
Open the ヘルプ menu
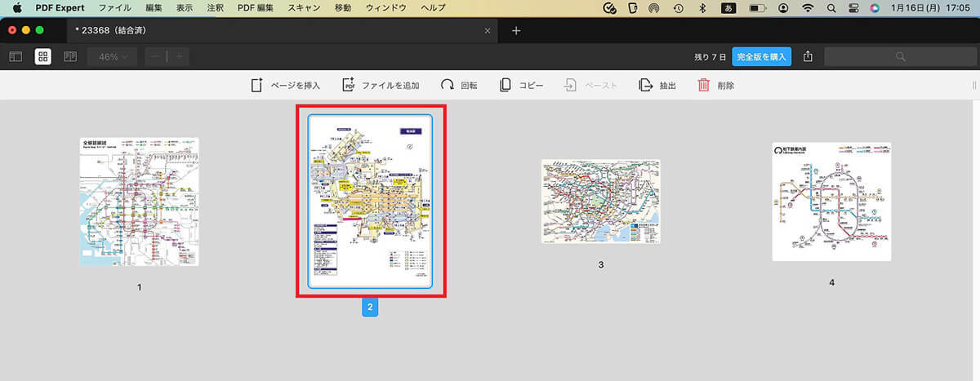[x=433, y=8]
